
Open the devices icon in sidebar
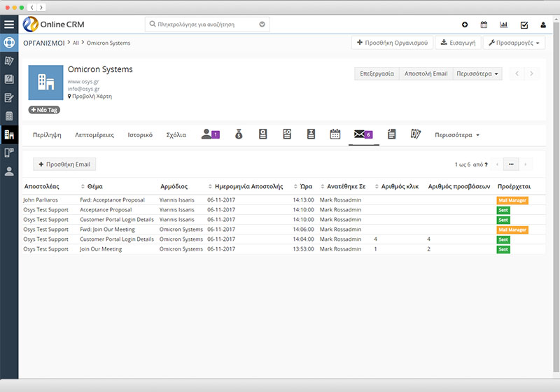(9, 153)
